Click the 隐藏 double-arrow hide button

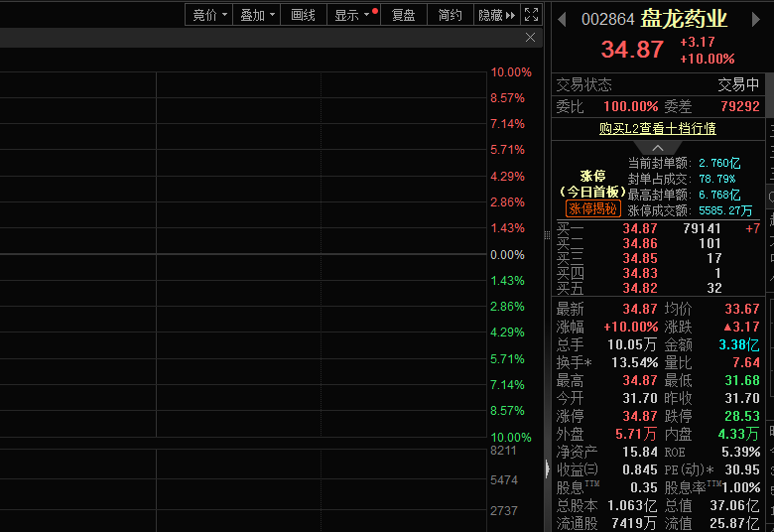pyautogui.click(x=497, y=15)
